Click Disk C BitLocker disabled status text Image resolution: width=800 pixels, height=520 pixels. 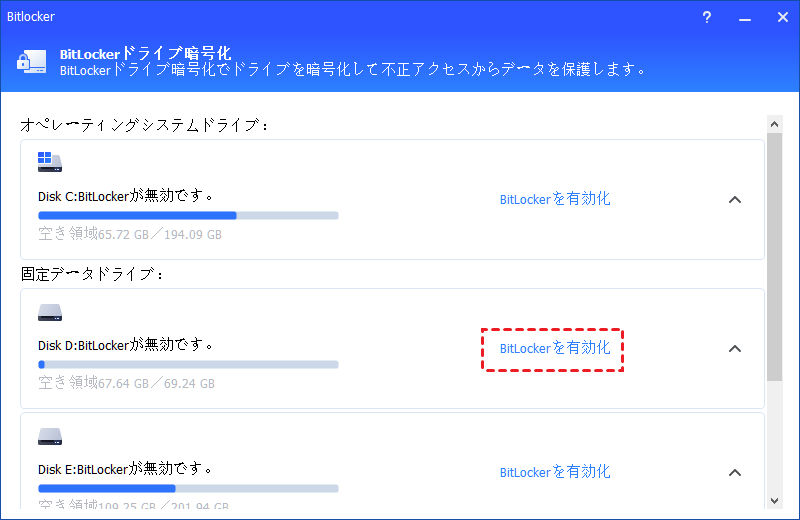[125, 196]
